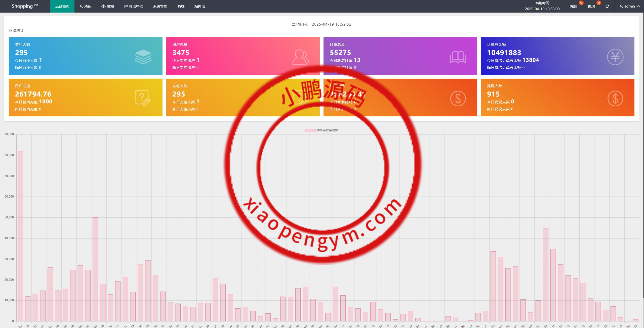Click the yen icon in 订单总金额 card
Image resolution: width=644 pixels, height=328 pixels.
coord(615,57)
